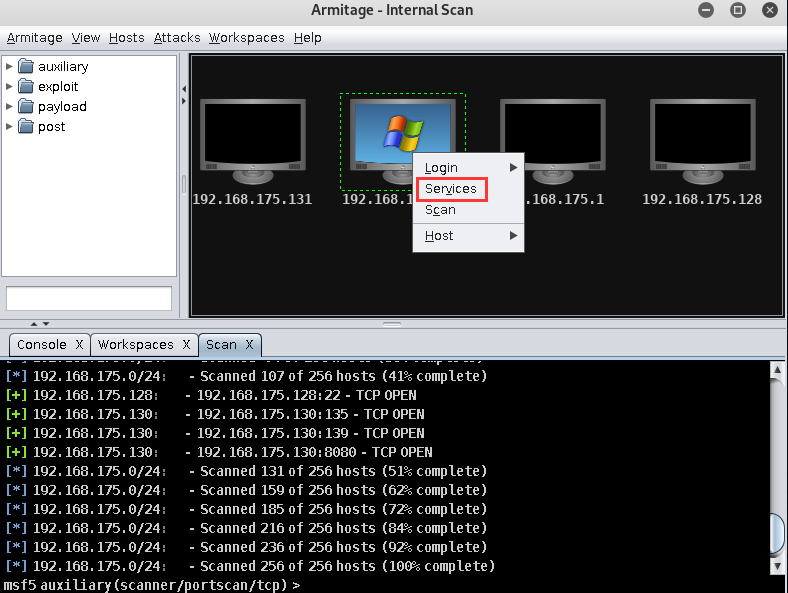Expand the exploit module tree
The height and width of the screenshot is (593, 788).
pyautogui.click(x=9, y=86)
